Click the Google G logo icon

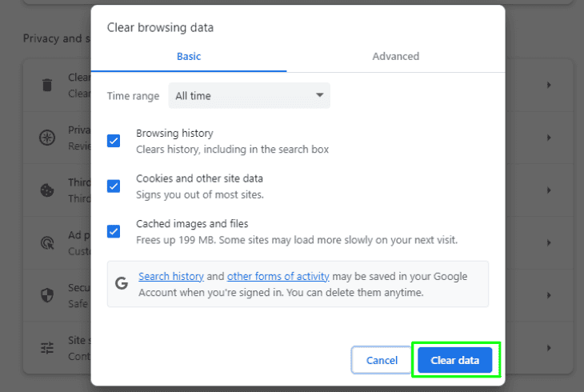tap(122, 283)
